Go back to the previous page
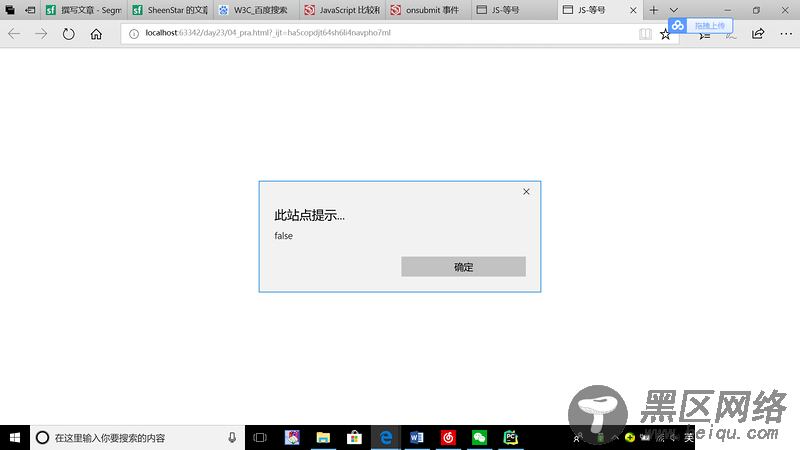Image resolution: width=800 pixels, height=450 pixels. [x=14, y=34]
